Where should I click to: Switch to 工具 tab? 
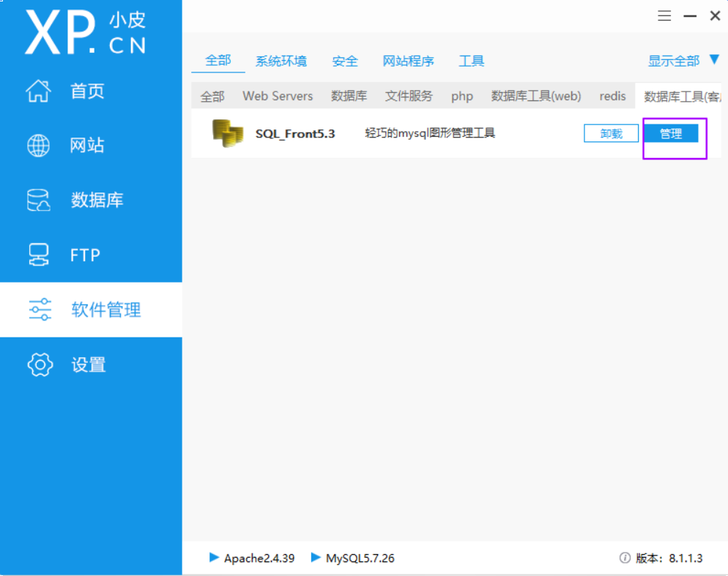point(471,61)
